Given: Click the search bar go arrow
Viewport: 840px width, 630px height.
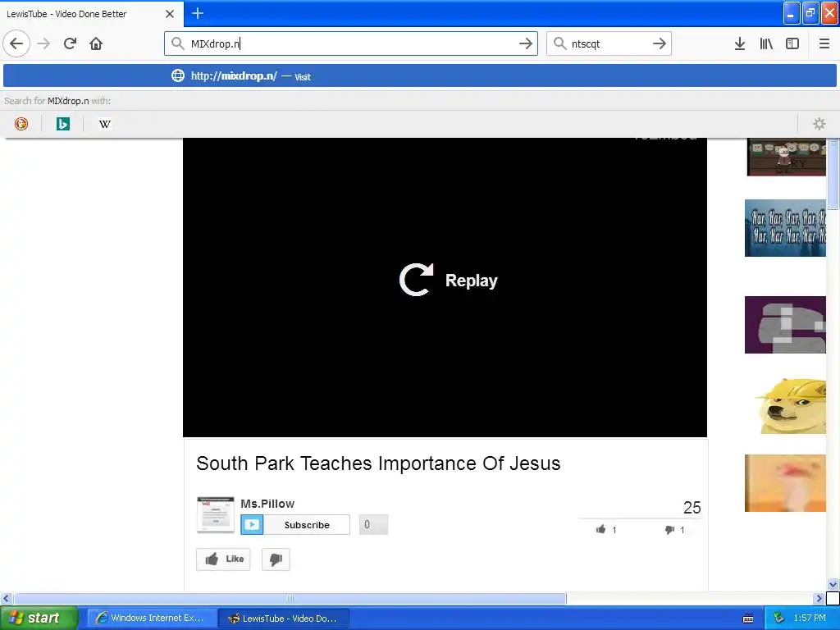Looking at the screenshot, I should [660, 43].
